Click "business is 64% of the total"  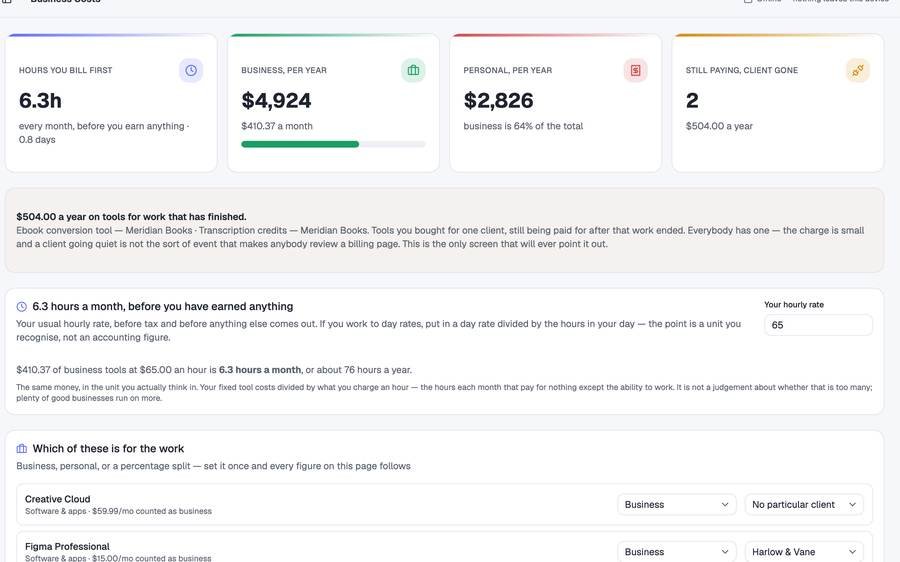pyautogui.click(x=523, y=126)
